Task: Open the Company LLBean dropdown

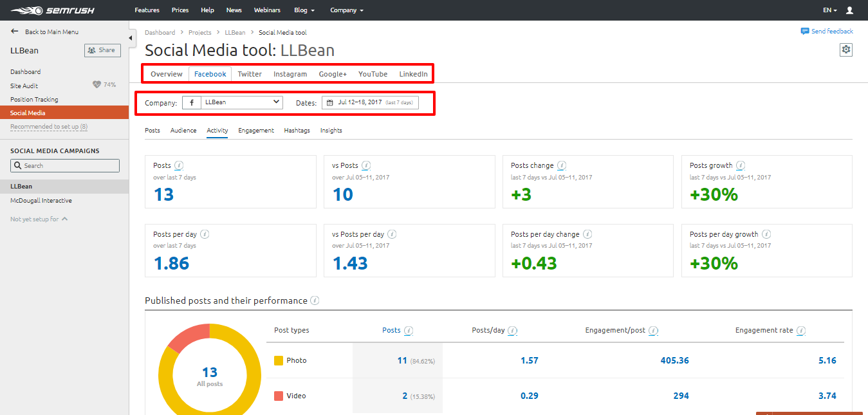Action: pos(232,102)
